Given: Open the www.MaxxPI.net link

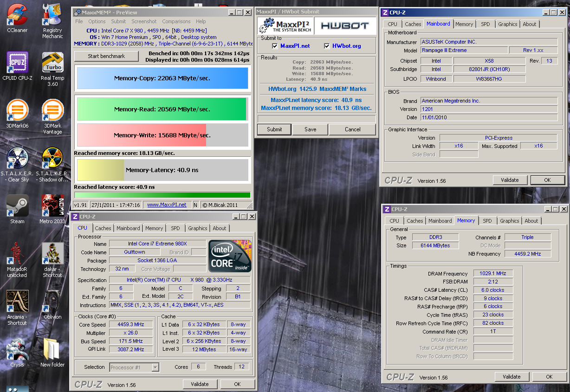Looking at the screenshot, I should [167, 205].
